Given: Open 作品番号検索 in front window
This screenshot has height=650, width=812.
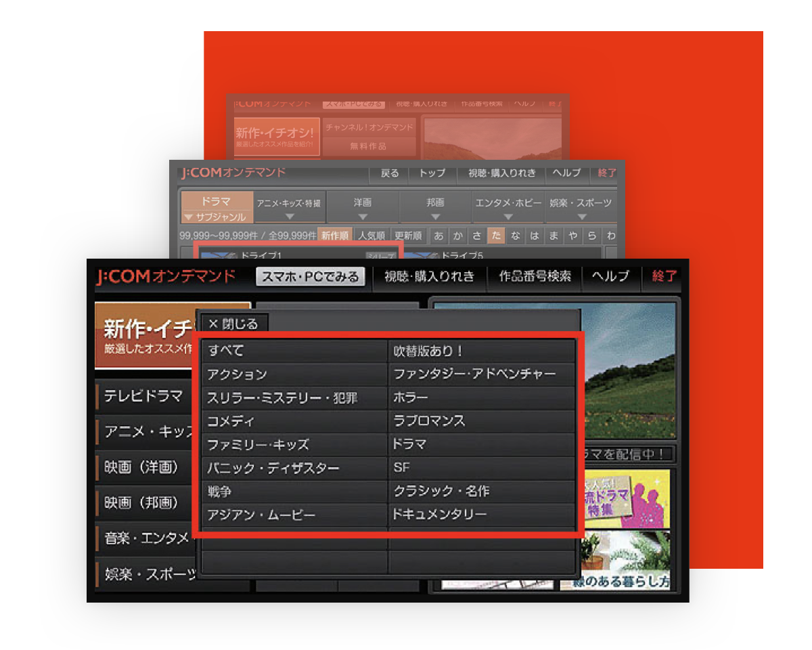Looking at the screenshot, I should [x=535, y=276].
